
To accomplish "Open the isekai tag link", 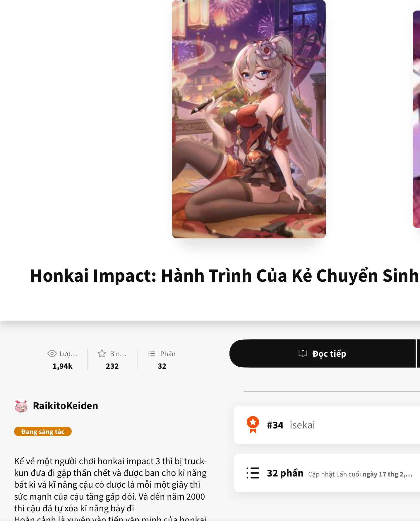I will 302,425.
